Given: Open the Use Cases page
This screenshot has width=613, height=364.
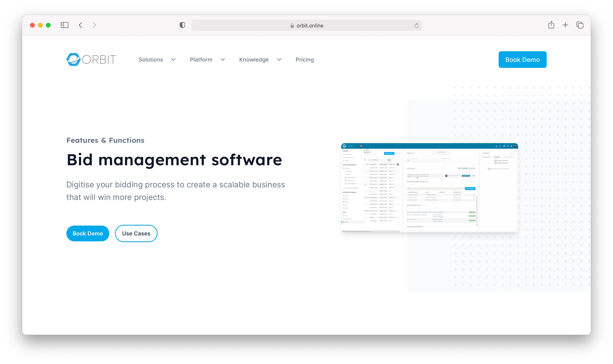Looking at the screenshot, I should coord(136,233).
